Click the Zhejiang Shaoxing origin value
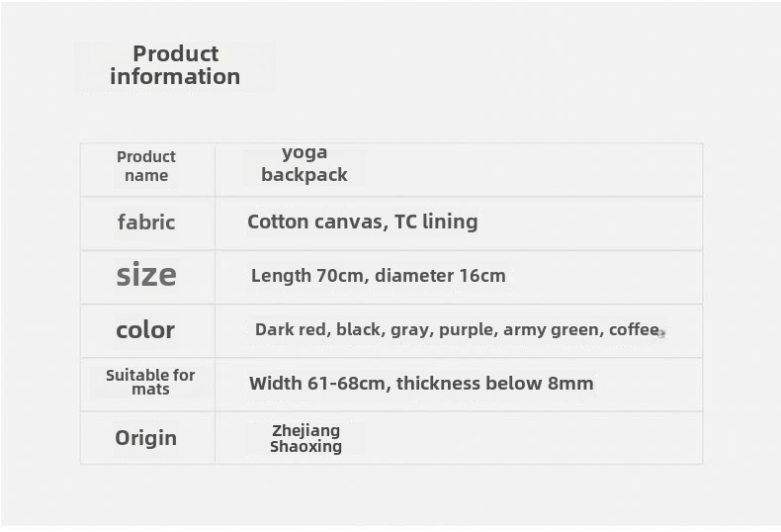The image size is (781, 532). [x=306, y=438]
